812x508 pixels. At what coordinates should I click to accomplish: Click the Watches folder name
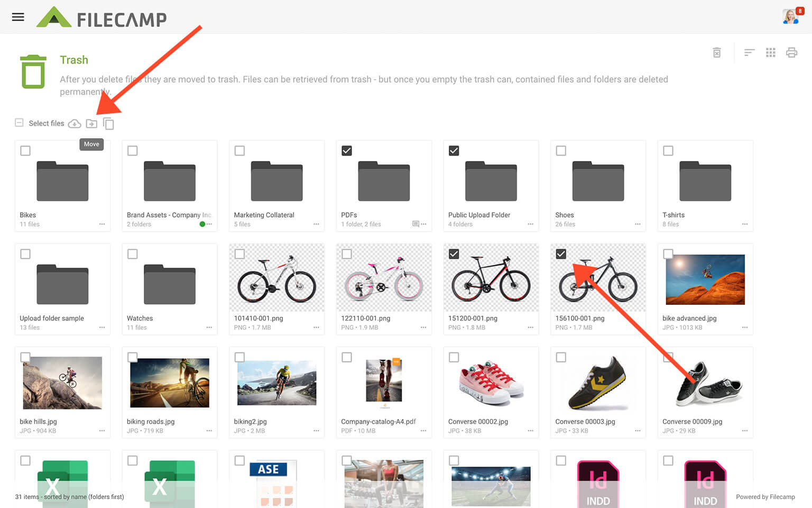140,318
